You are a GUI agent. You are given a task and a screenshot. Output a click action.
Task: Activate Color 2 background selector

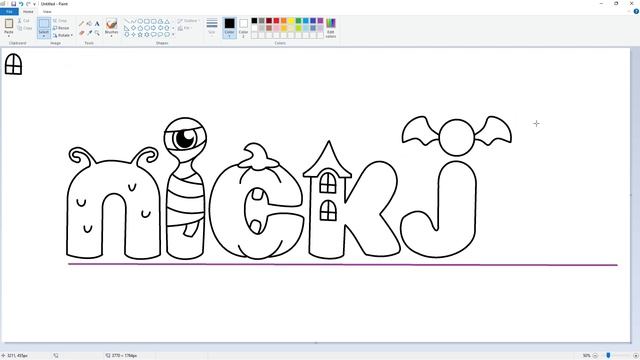click(x=243, y=28)
